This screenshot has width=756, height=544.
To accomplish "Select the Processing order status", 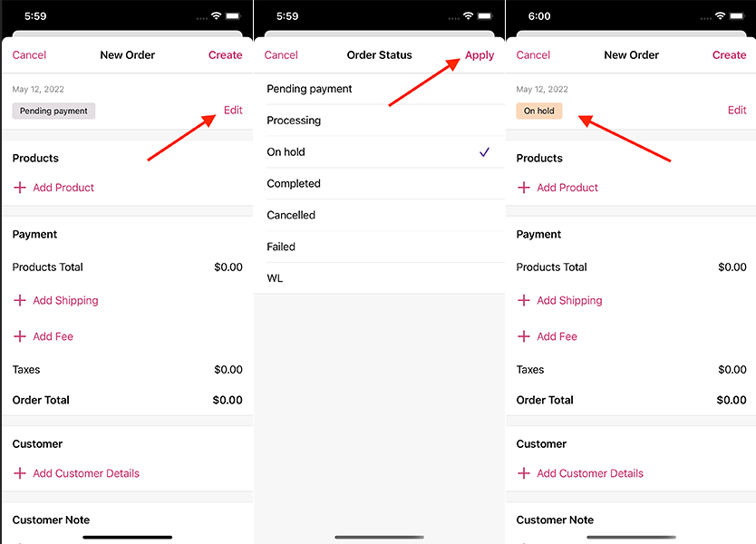I will pyautogui.click(x=294, y=121).
